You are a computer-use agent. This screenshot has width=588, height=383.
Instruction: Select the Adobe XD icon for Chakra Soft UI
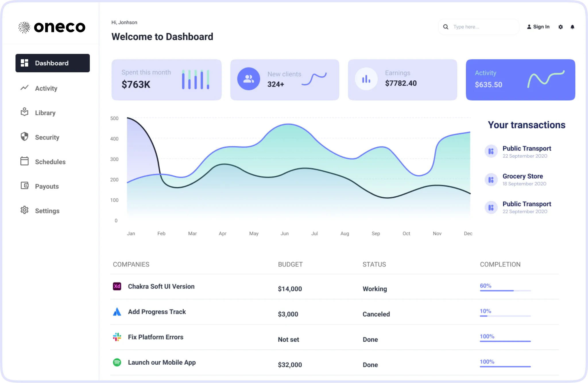[117, 286]
